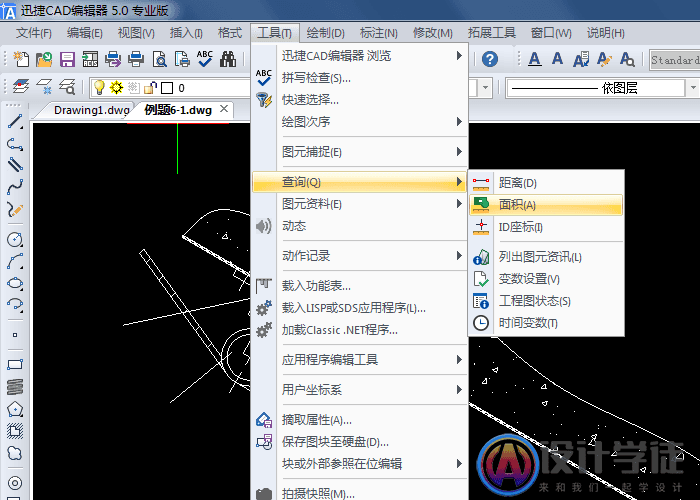The height and width of the screenshot is (500, 700).
Task: Select the Arc drawing tool
Action: pos(15,261)
